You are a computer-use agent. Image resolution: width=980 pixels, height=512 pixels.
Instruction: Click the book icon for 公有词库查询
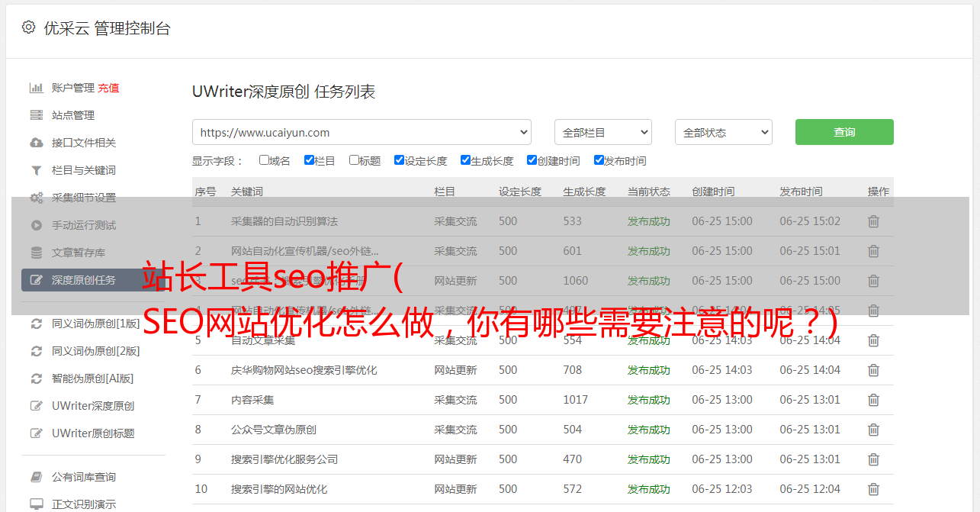(36, 477)
